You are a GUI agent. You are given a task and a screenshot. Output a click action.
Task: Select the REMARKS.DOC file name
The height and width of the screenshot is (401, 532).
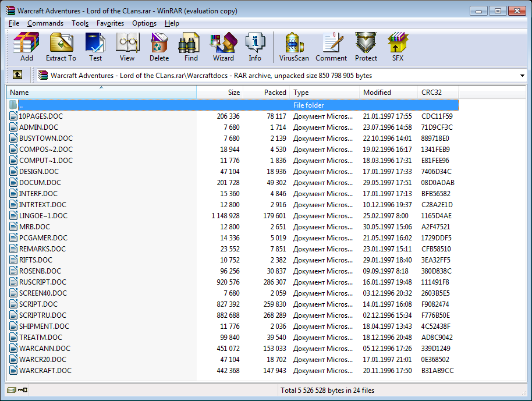coord(42,249)
